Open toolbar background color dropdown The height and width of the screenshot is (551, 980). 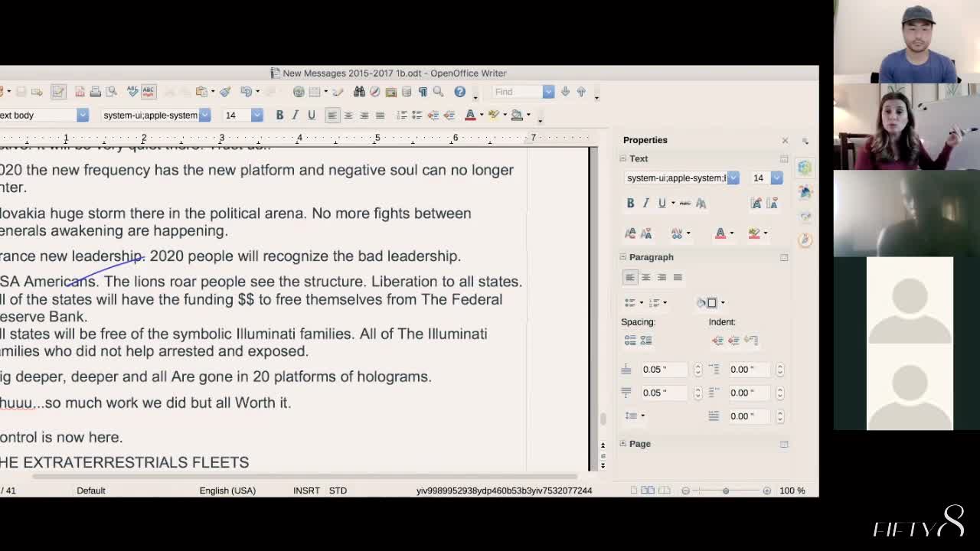[528, 115]
